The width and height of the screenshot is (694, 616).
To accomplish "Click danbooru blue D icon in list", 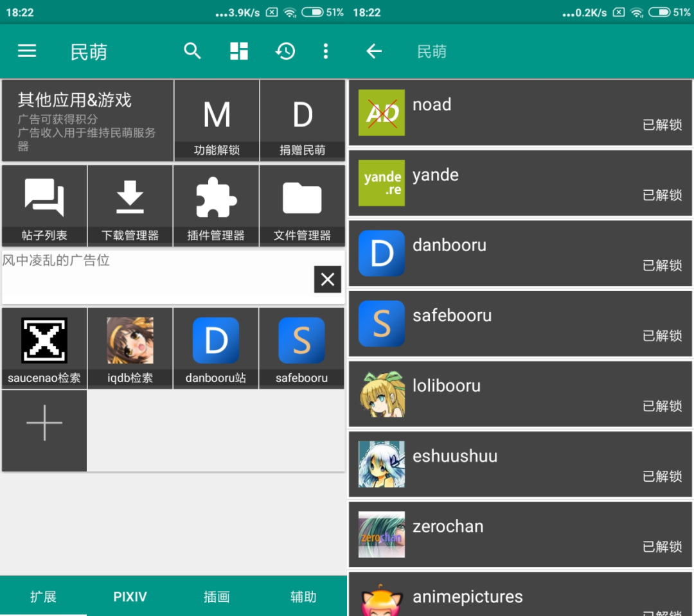I will pos(382,253).
